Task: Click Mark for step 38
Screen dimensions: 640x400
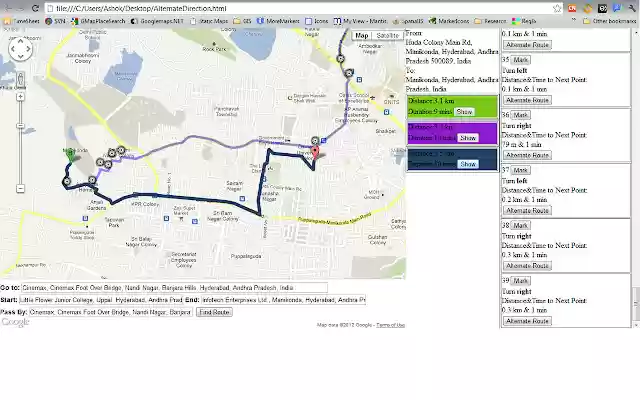Action: (520, 225)
